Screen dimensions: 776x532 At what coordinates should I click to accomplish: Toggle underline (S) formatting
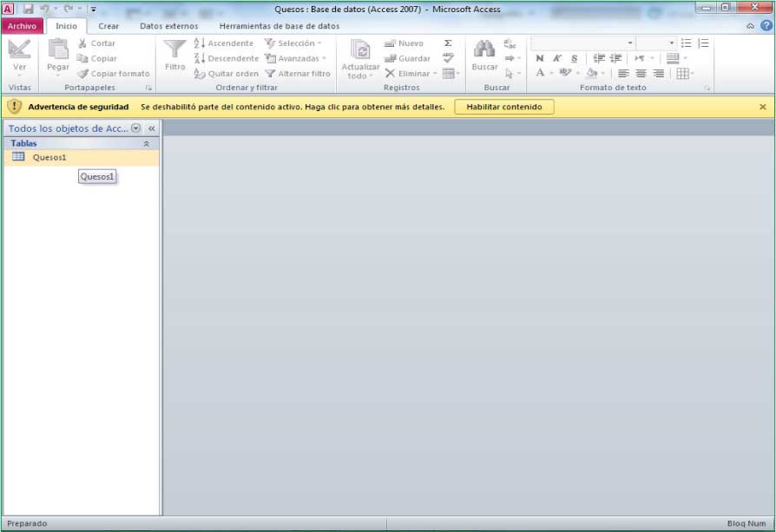574,58
